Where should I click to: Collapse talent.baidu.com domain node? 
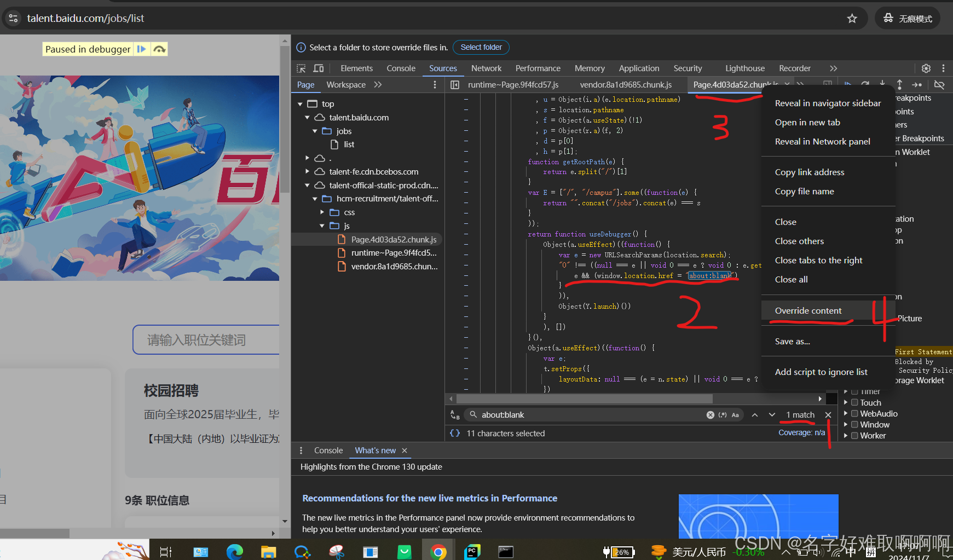[307, 118]
